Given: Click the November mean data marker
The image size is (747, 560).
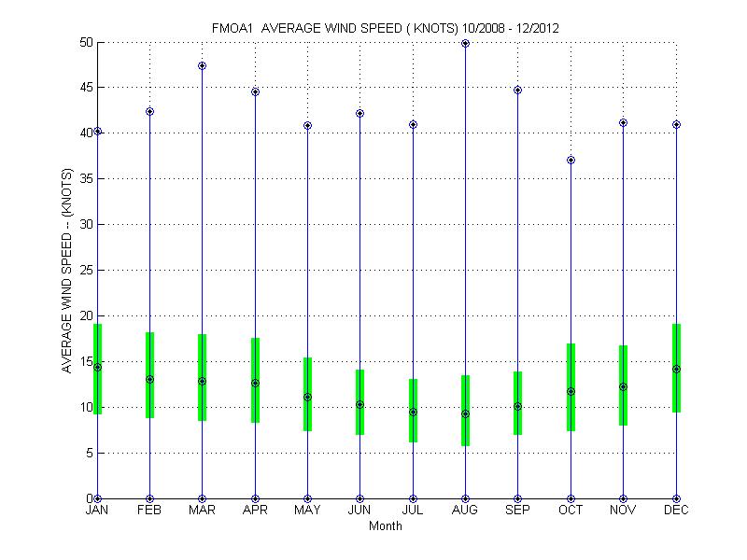Looking at the screenshot, I should 623,386.
